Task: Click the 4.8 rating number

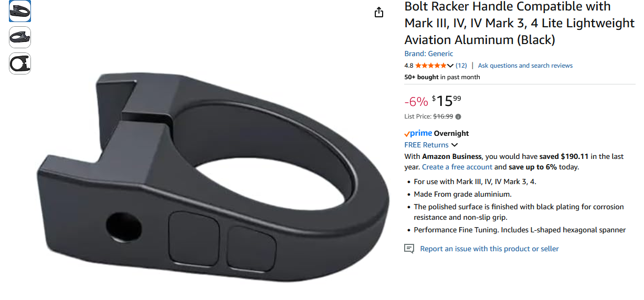Action: [x=408, y=66]
